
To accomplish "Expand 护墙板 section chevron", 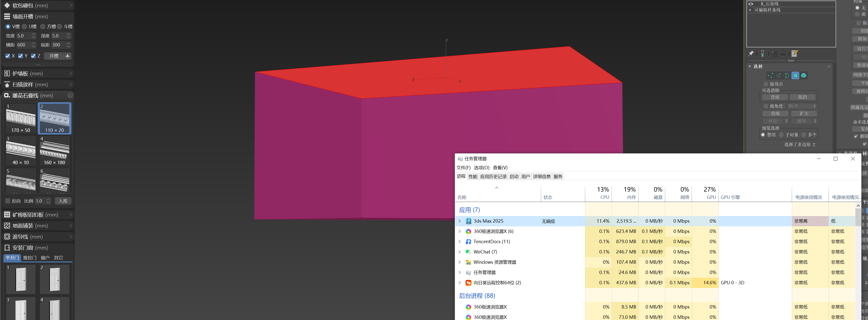I will (x=70, y=73).
